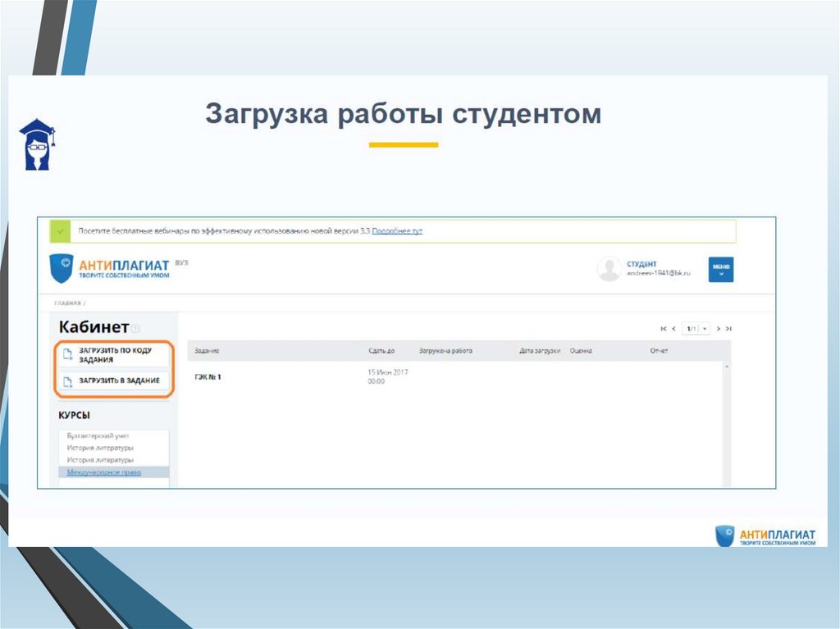Click the info icon beside Кабинет heading
This screenshot has width=840, height=629.
click(x=135, y=328)
